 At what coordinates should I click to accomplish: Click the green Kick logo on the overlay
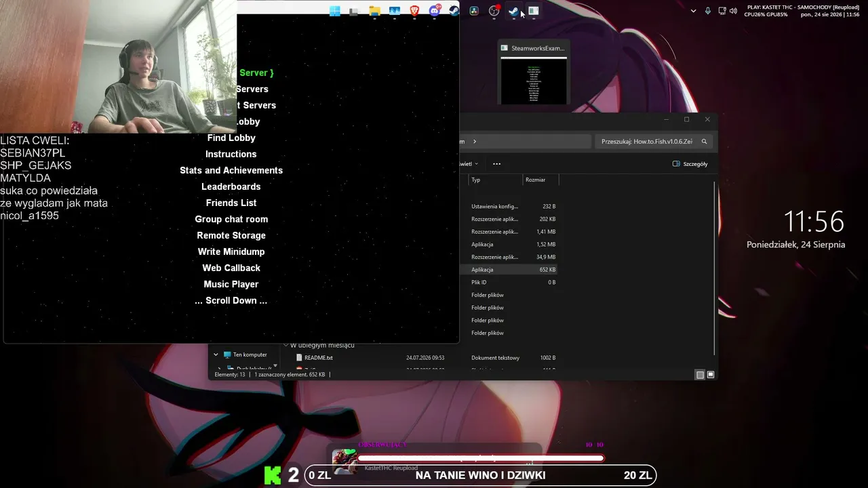click(x=273, y=475)
